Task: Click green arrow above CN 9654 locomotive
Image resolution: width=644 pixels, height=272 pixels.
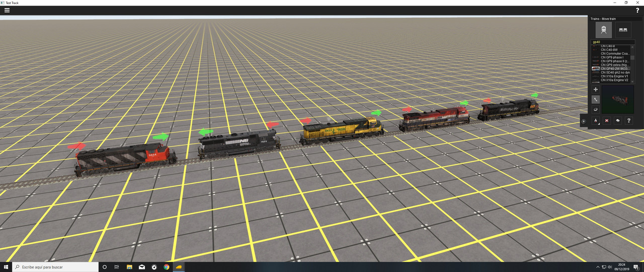Action: click(160, 137)
